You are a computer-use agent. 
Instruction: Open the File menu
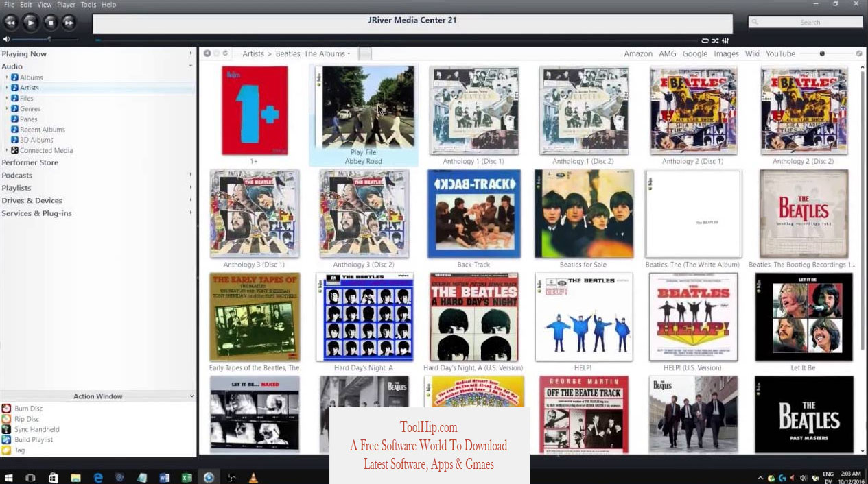pos(9,5)
